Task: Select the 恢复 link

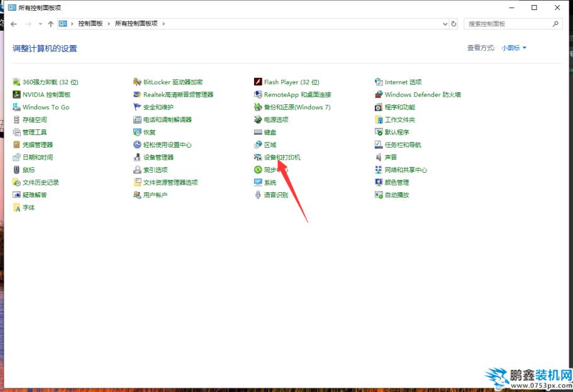Action: (x=150, y=132)
